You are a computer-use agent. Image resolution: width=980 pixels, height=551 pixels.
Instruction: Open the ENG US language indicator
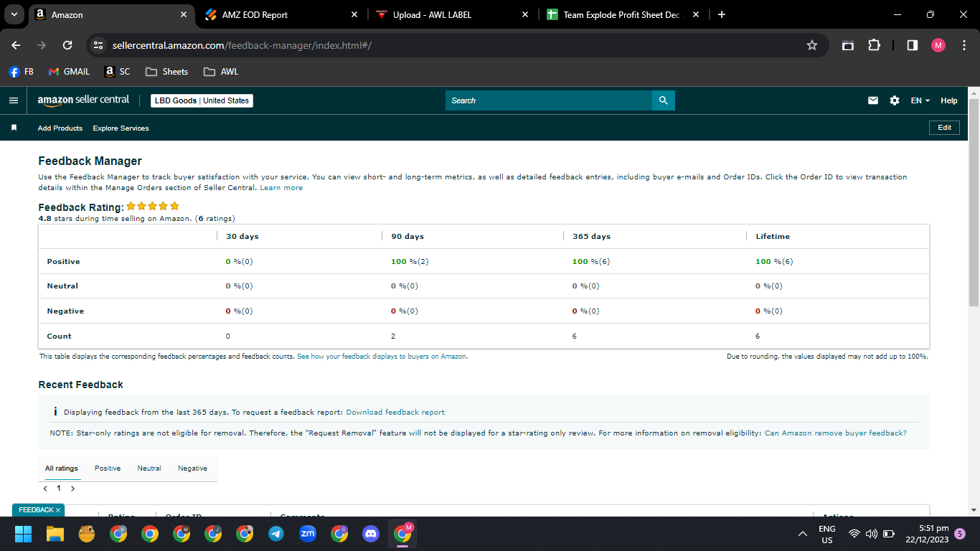coord(827,534)
